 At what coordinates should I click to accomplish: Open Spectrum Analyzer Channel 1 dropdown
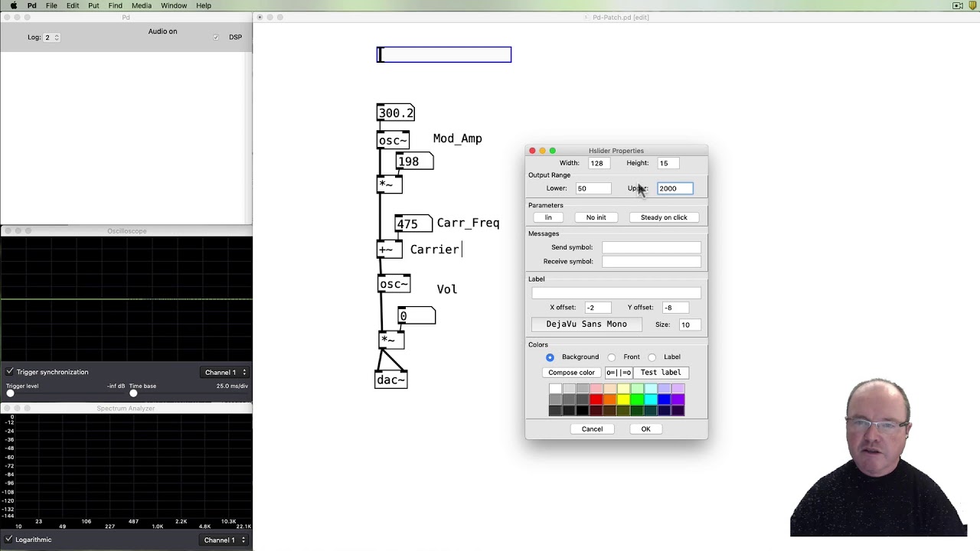(x=225, y=540)
